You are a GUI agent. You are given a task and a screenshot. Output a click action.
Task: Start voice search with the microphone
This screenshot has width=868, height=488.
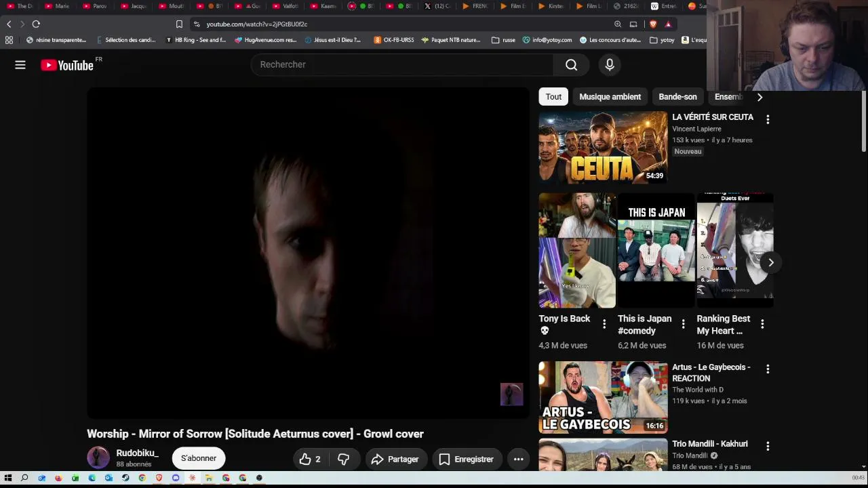(610, 64)
